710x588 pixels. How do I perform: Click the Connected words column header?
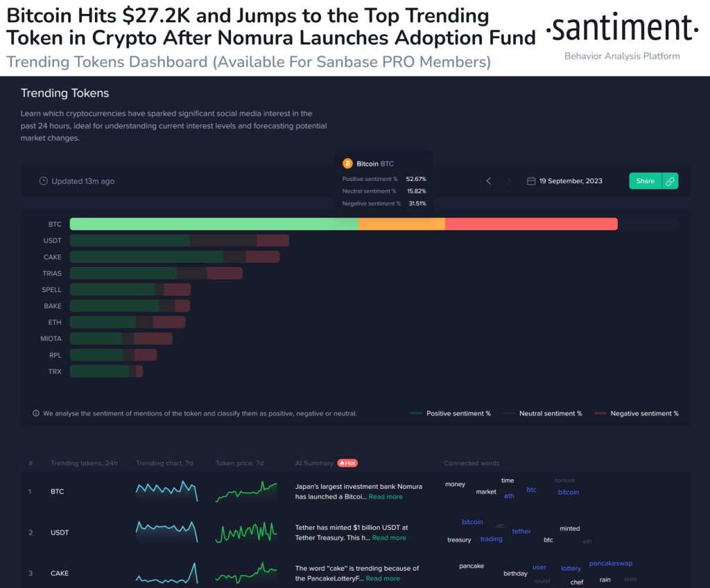point(471,463)
